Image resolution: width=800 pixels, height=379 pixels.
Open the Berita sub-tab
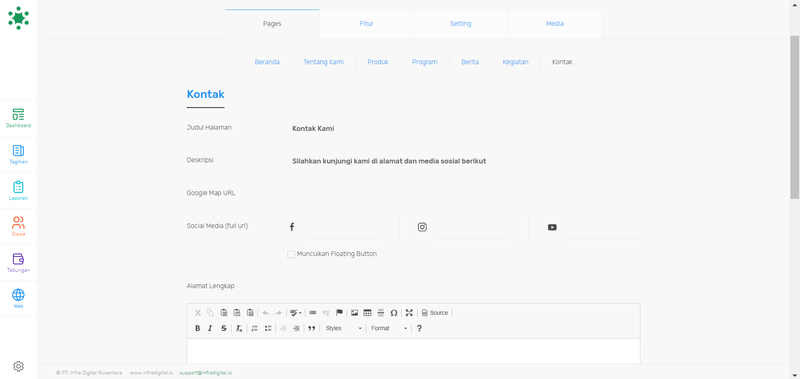[470, 62]
